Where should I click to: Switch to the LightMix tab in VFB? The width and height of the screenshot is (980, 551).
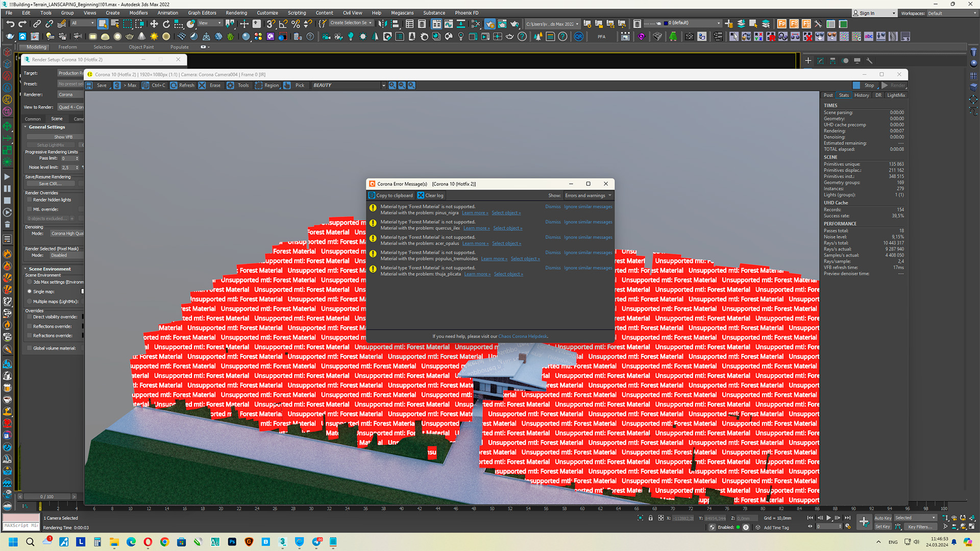896,95
